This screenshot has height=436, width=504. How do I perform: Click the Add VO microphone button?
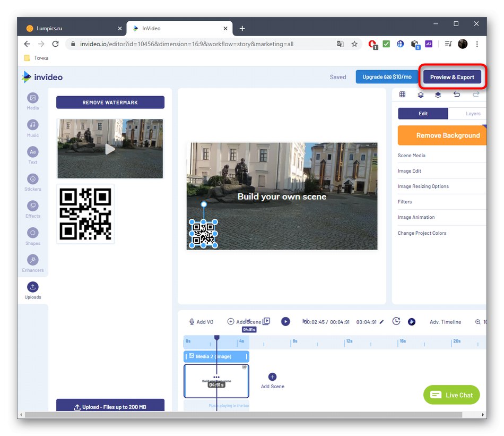point(201,322)
